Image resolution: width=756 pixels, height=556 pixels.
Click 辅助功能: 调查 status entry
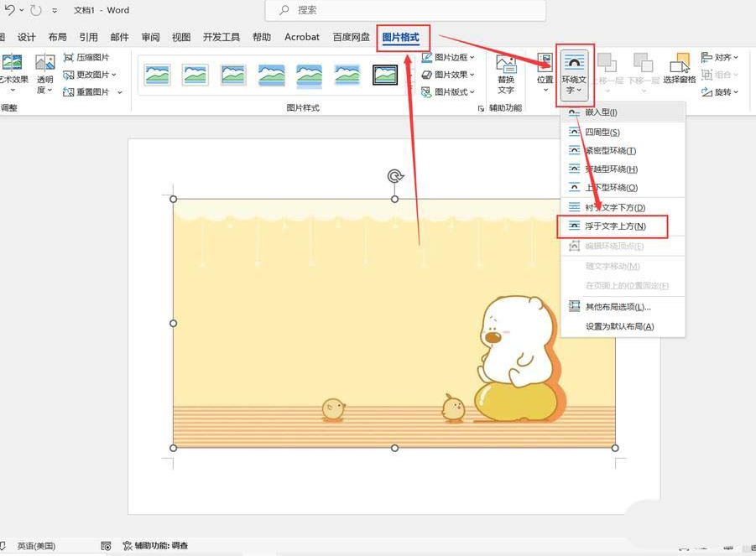(156, 546)
